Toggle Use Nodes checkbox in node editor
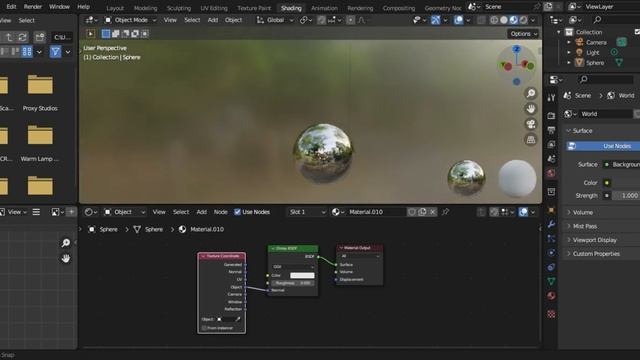 coord(237,212)
